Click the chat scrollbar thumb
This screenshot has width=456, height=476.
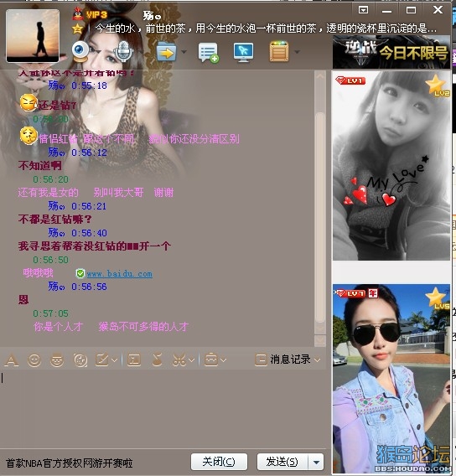coord(320,217)
